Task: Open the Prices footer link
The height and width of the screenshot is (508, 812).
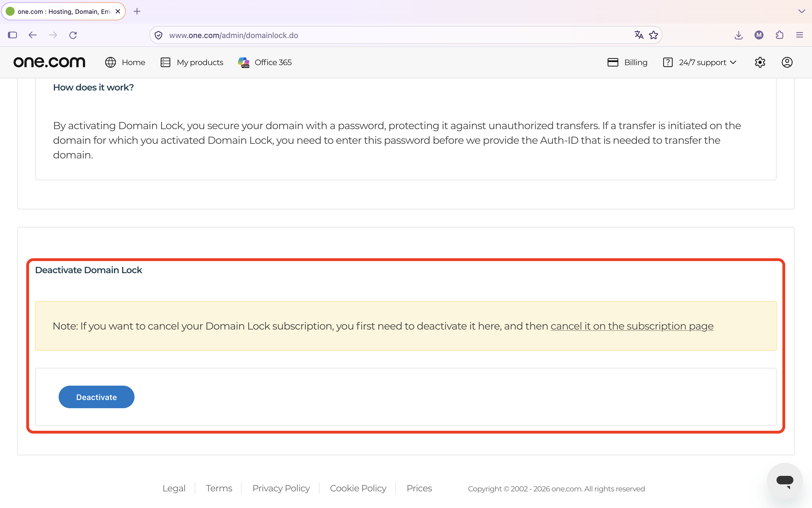Action: 419,488
